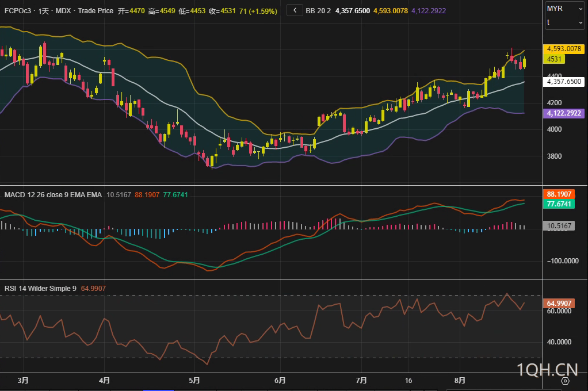Select the MACD 12 26 indicator label

pos(54,195)
